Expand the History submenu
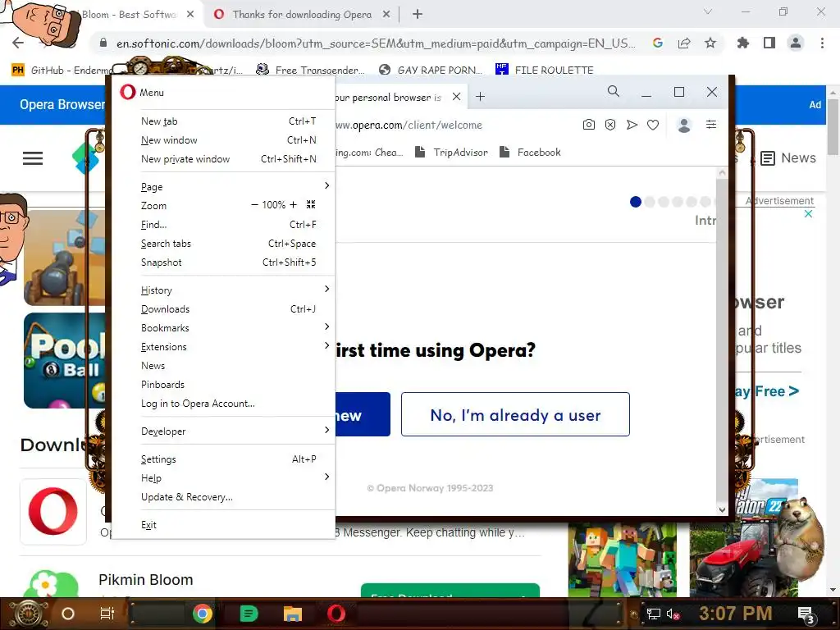This screenshot has width=840, height=630. 235,290
